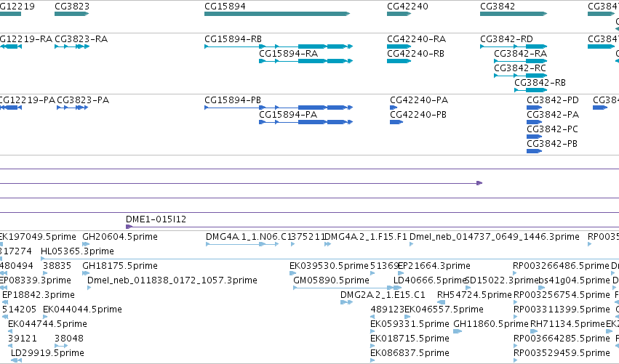Open EST RP003311399.5prime
The width and height of the screenshot is (619, 364).
point(562,310)
